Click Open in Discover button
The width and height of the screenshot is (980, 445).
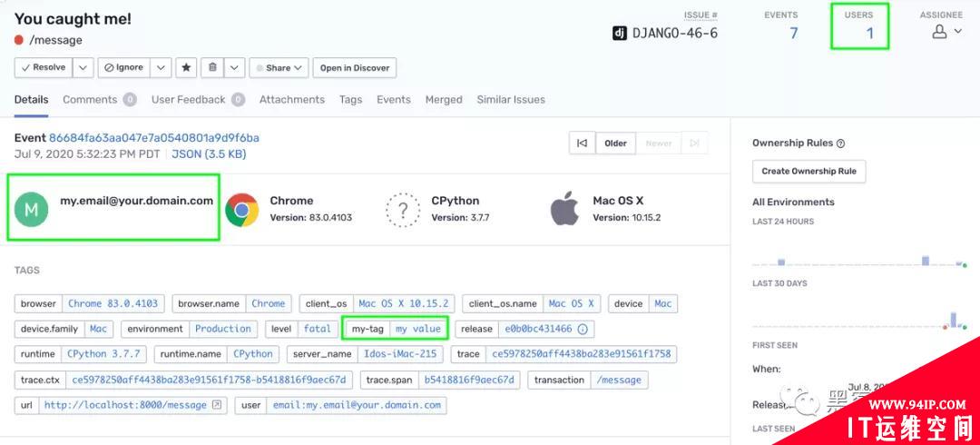click(x=355, y=67)
